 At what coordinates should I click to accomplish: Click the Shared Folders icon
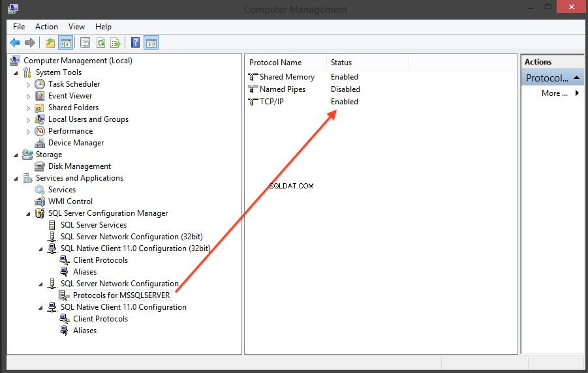[x=39, y=108]
